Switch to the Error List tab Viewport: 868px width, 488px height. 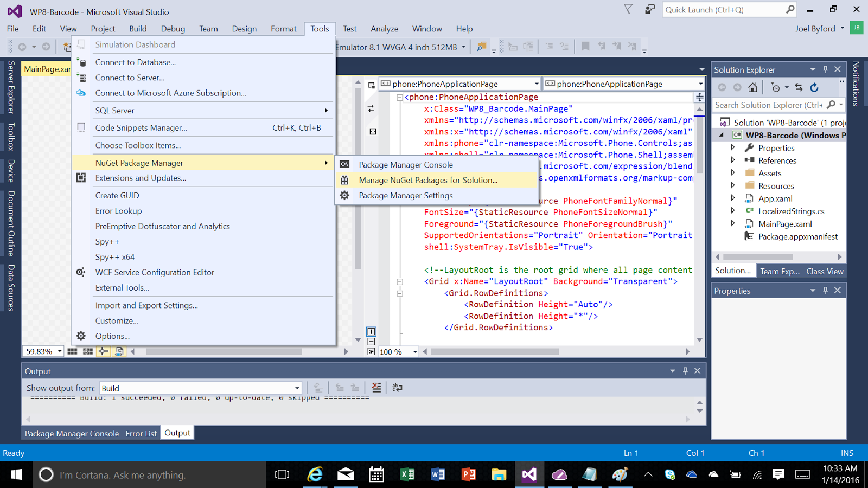point(141,433)
